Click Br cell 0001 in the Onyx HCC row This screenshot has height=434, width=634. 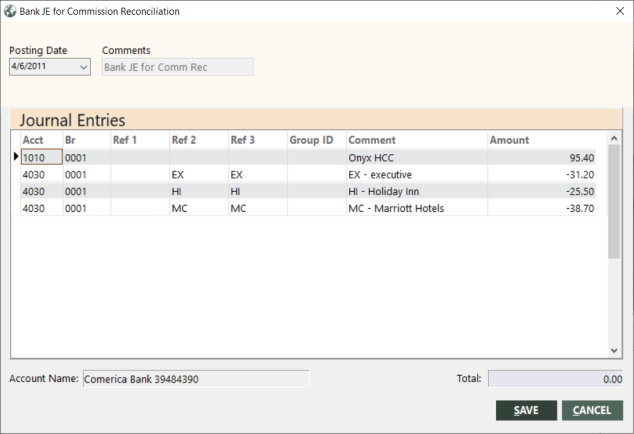(87, 157)
